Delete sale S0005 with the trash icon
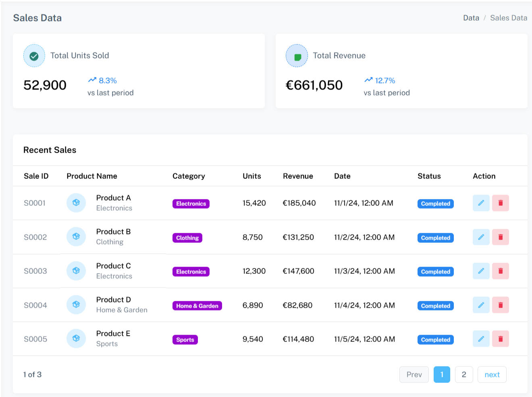This screenshot has height=397, width=532. click(500, 339)
